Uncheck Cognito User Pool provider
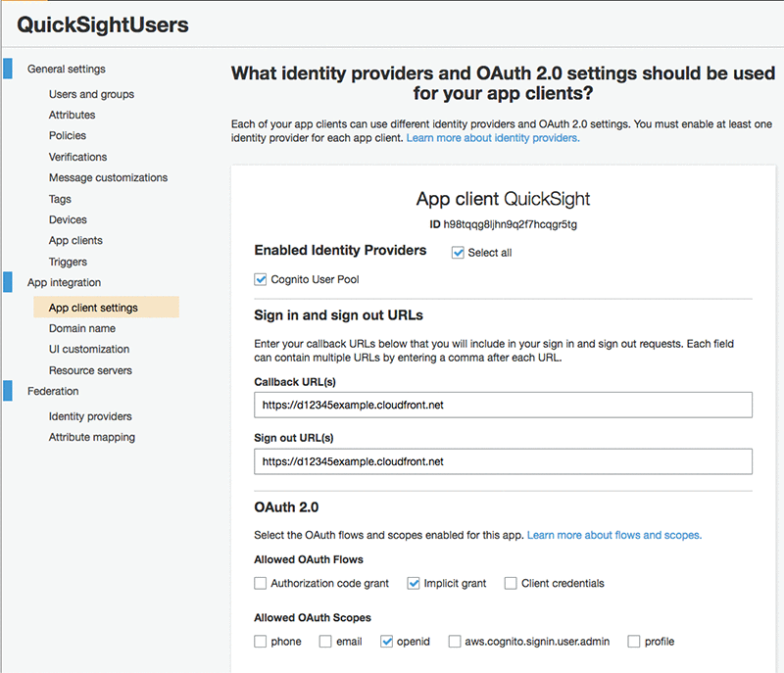The width and height of the screenshot is (784, 673). coord(260,279)
